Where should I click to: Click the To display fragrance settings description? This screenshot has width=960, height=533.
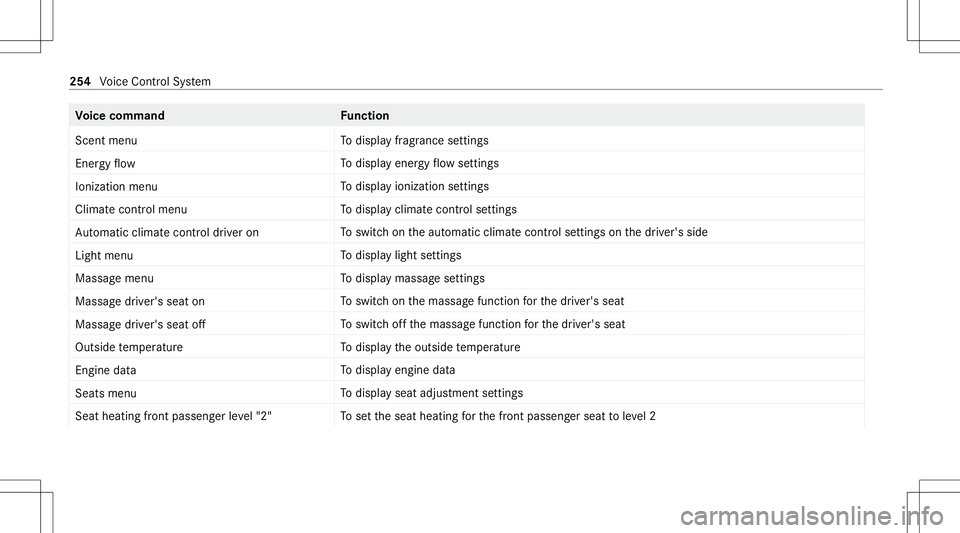(414, 140)
